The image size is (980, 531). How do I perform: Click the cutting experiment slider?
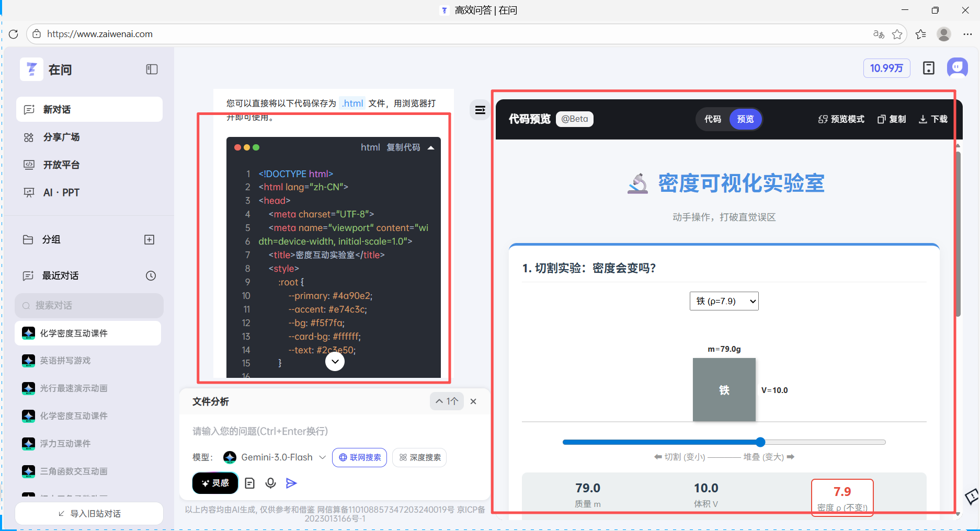tap(760, 442)
